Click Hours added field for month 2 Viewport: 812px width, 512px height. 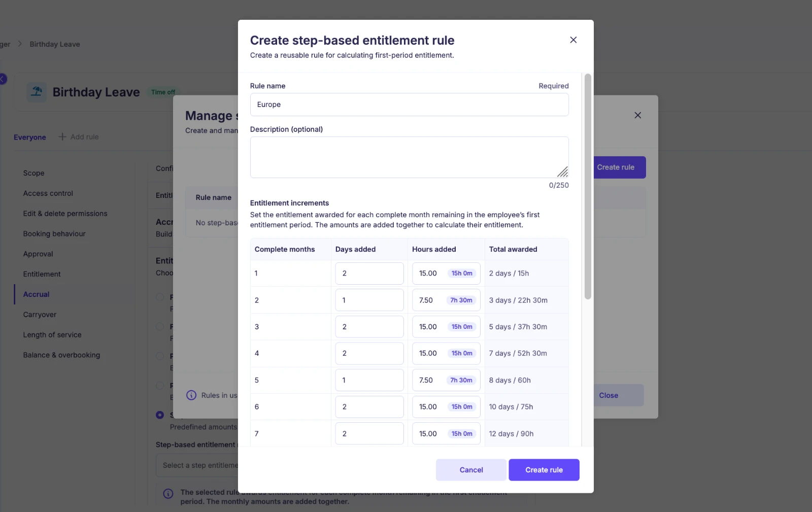point(446,300)
